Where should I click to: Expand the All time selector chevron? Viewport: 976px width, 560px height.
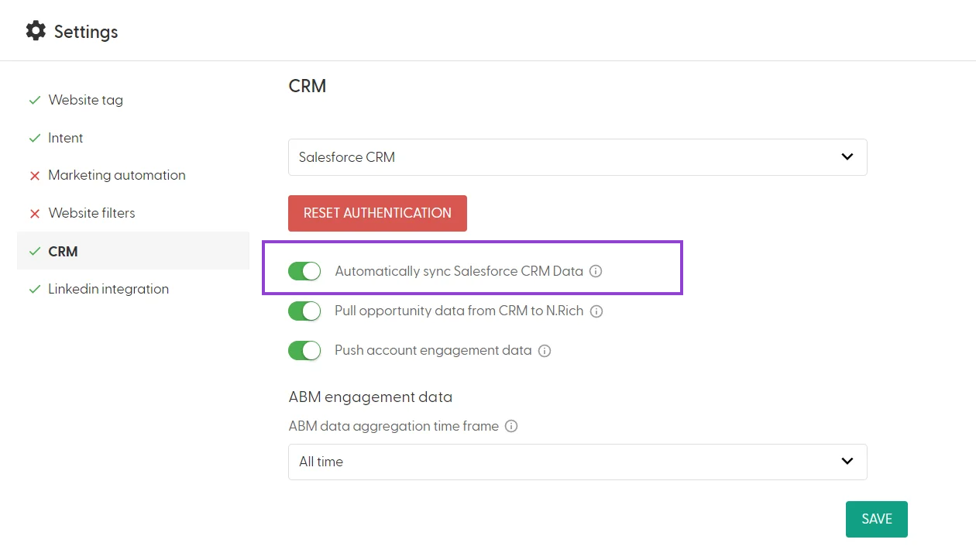(847, 461)
